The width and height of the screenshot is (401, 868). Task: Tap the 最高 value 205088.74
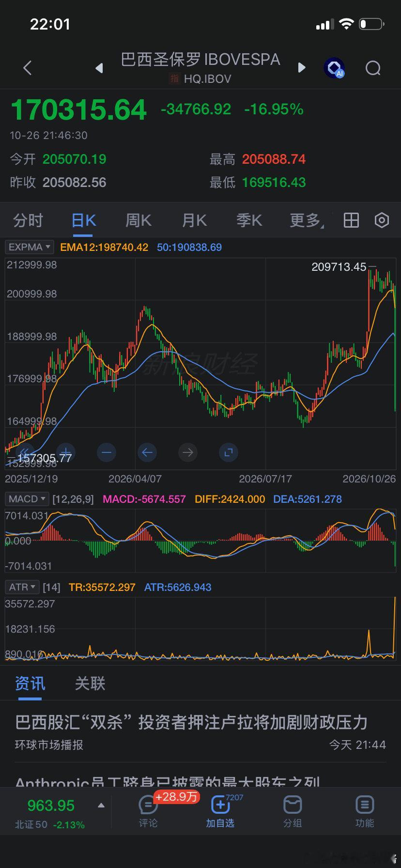click(x=274, y=159)
